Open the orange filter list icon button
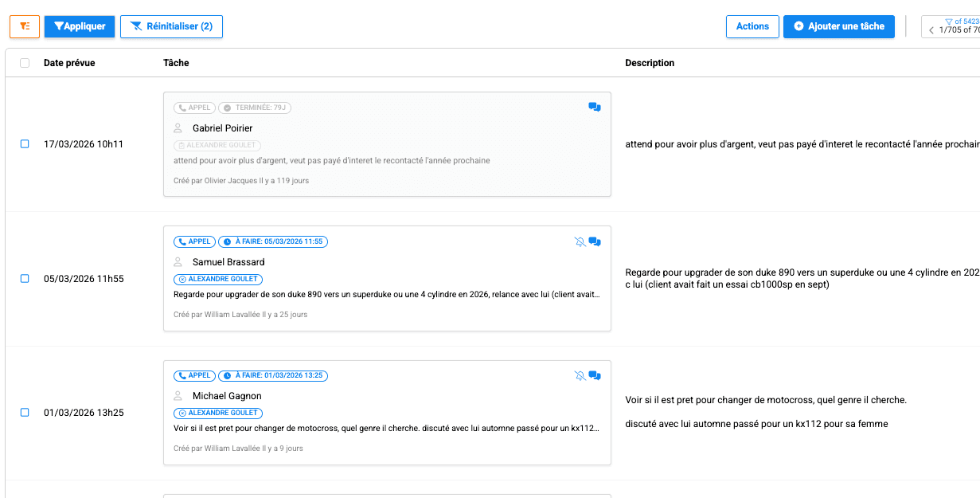Screen dimensions: 980x498 [25, 26]
